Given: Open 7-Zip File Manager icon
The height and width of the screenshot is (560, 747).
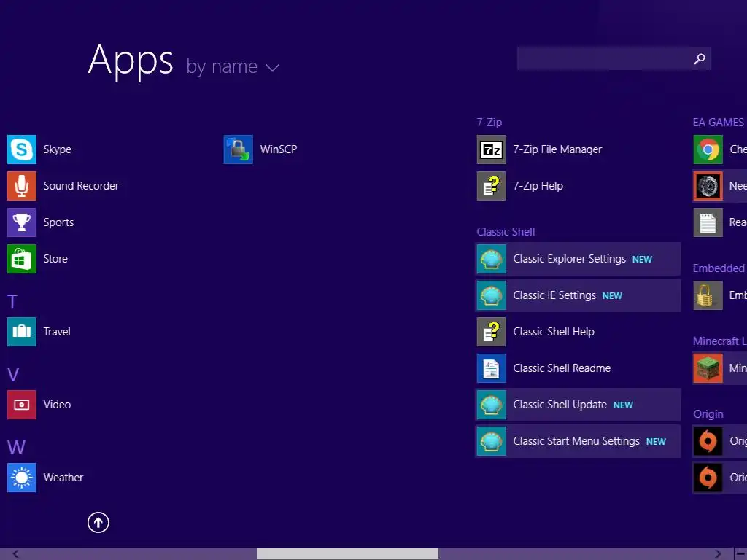Looking at the screenshot, I should [491, 149].
